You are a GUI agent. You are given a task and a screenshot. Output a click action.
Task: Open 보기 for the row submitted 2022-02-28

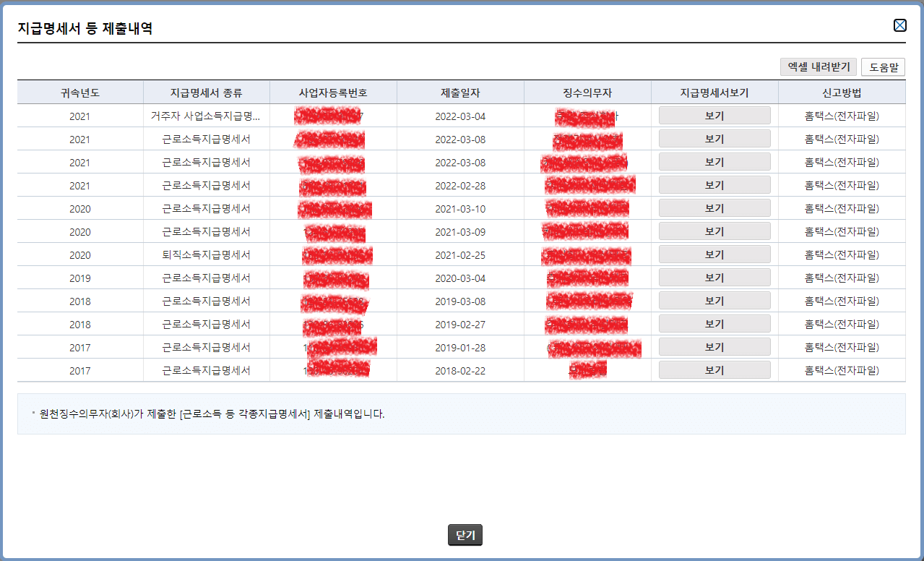click(x=714, y=184)
